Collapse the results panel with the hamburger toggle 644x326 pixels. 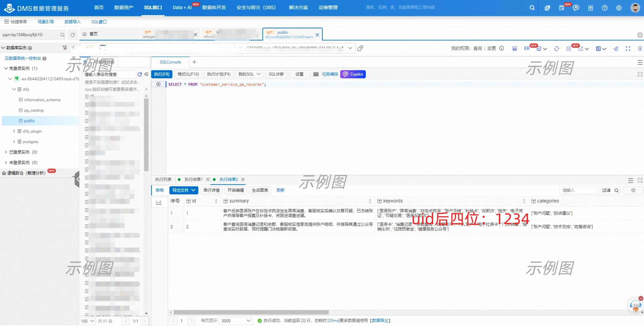coord(630,180)
